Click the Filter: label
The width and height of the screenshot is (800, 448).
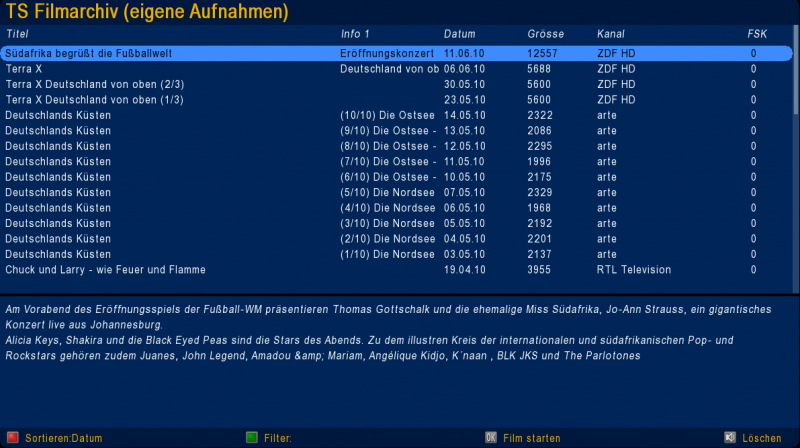[278, 438]
